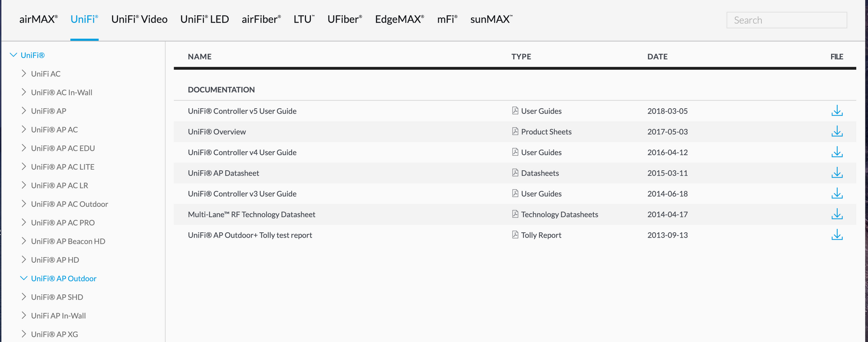
Task: Select UniFi AP XG tree item
Action: coord(54,334)
